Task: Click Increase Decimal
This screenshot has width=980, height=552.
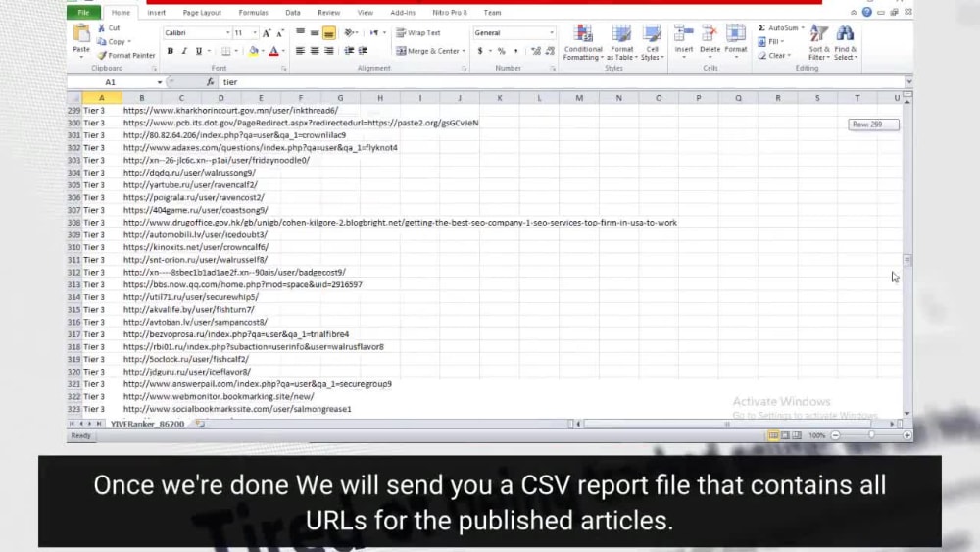Action: click(x=536, y=51)
